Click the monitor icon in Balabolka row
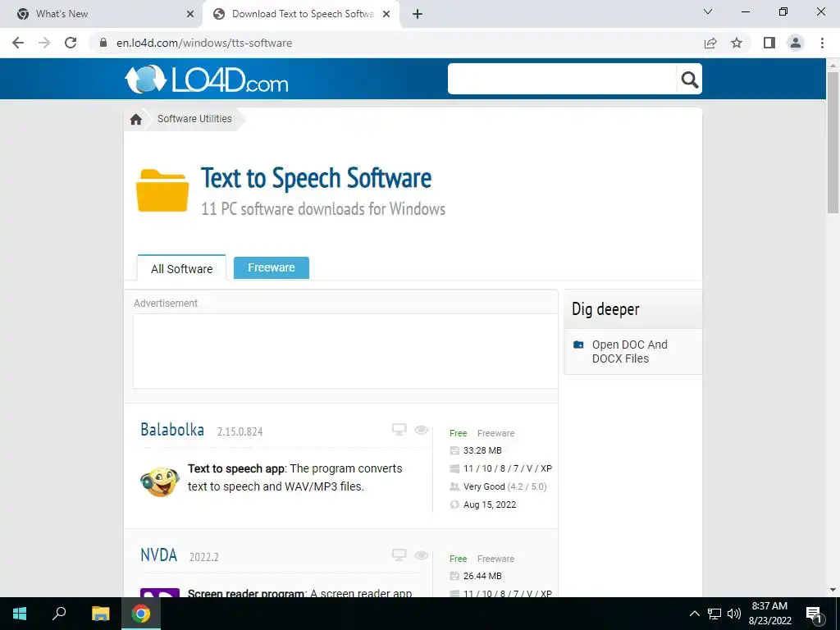 (399, 430)
